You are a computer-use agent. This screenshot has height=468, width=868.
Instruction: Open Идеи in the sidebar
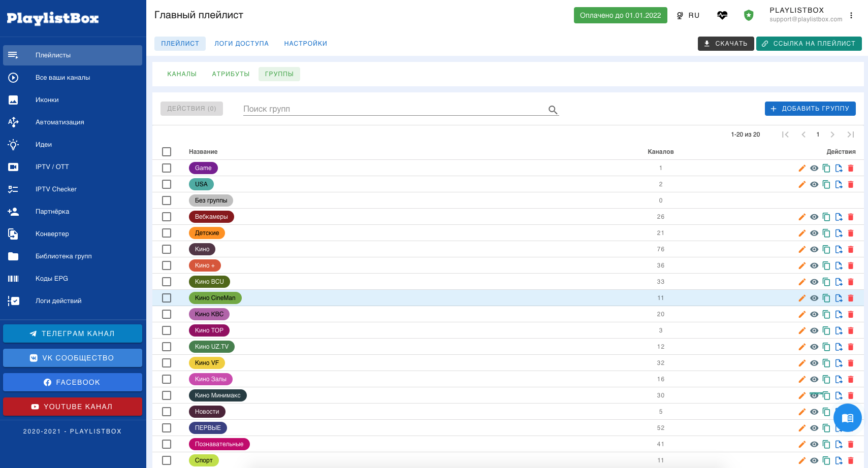pyautogui.click(x=73, y=145)
